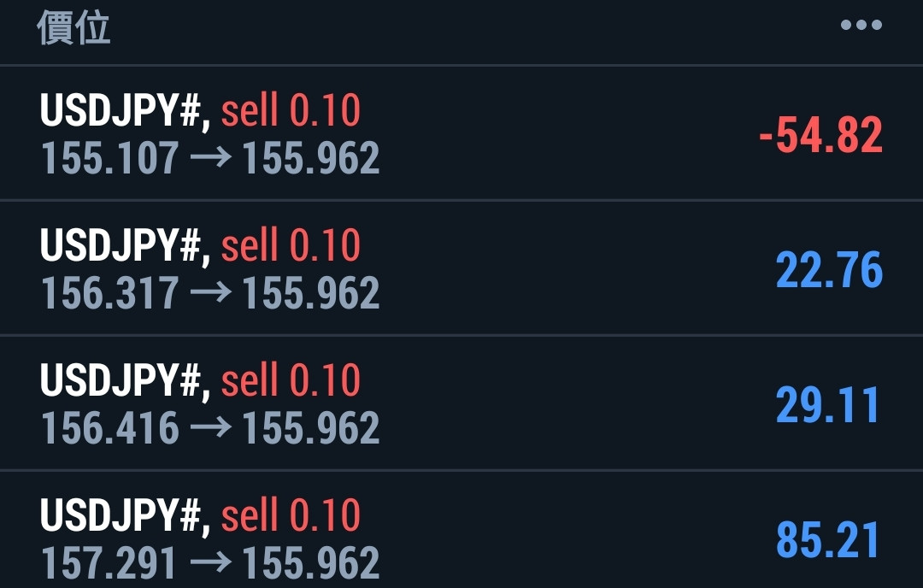Click the -54.82 loss value
923x588 pixels.
(x=820, y=136)
